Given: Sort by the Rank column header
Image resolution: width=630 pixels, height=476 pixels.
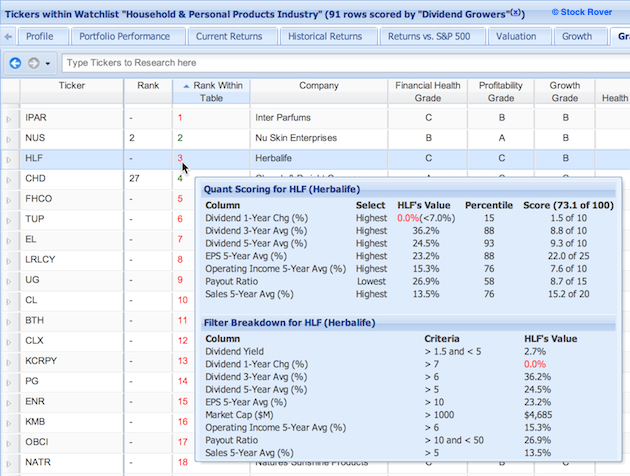Looking at the screenshot, I should point(148,92).
